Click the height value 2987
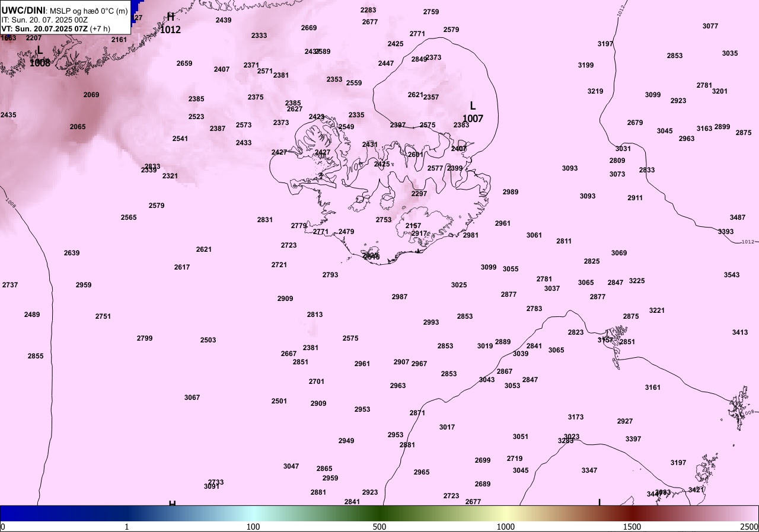Viewport: 759px width, 532px height. tap(400, 297)
